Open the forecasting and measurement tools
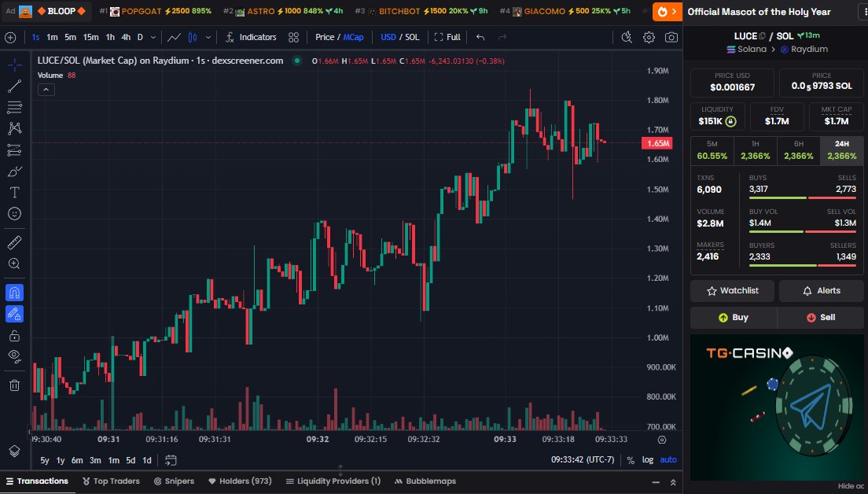This screenshot has height=494, width=868. pyautogui.click(x=14, y=149)
